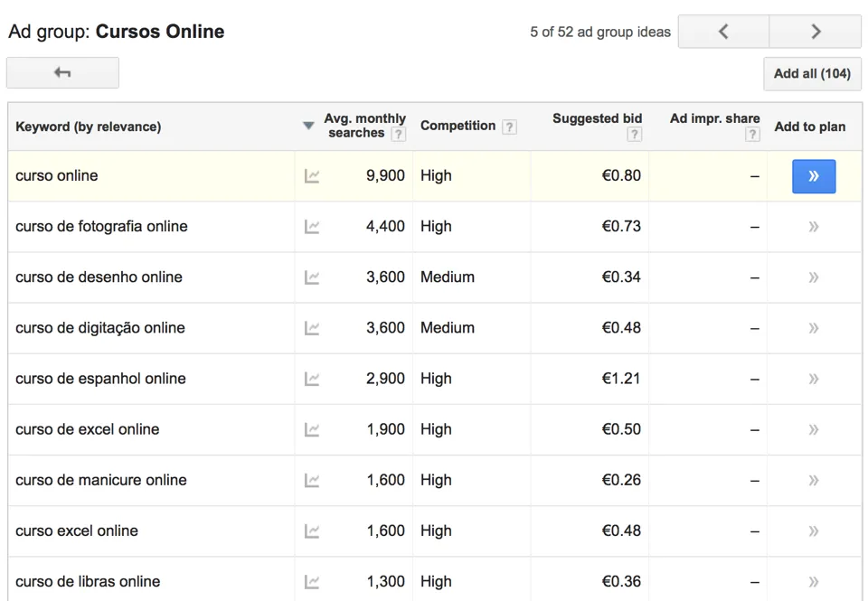Click the Add to plan column header
Viewport: 868px width, 601px height.
[810, 127]
